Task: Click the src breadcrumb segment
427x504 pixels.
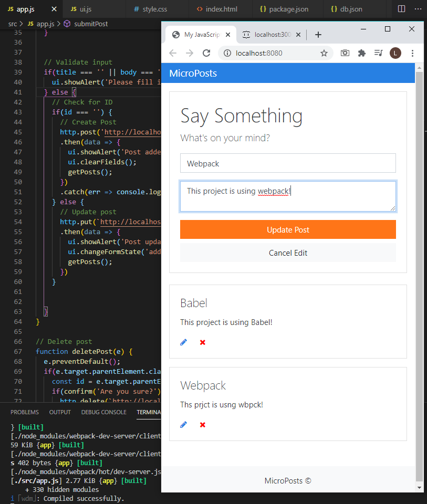Action: tap(13, 24)
